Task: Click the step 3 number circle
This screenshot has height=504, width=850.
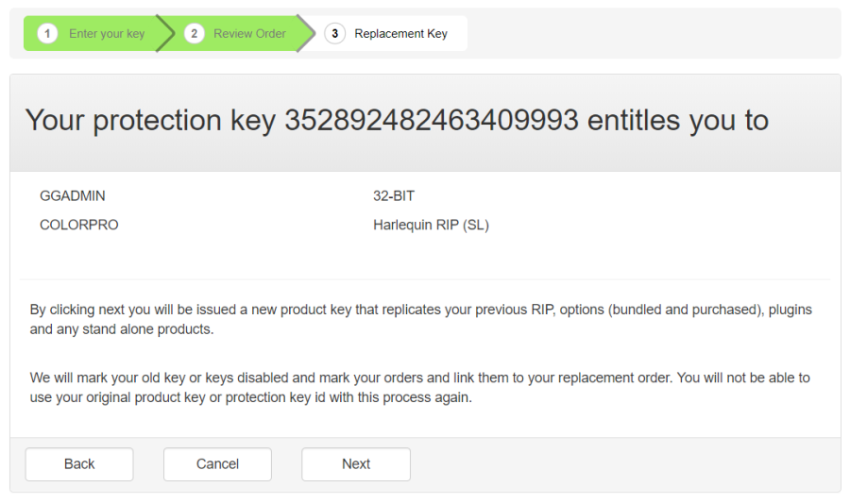Action: (x=334, y=34)
